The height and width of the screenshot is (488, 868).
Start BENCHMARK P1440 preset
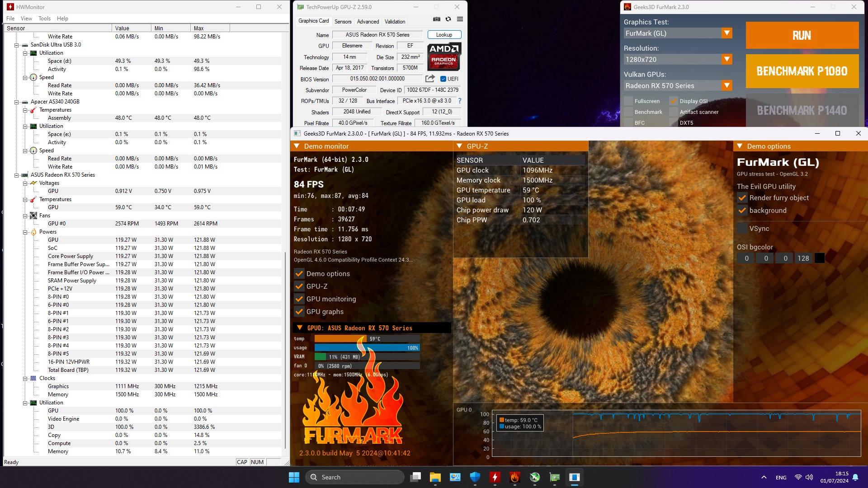802,110
